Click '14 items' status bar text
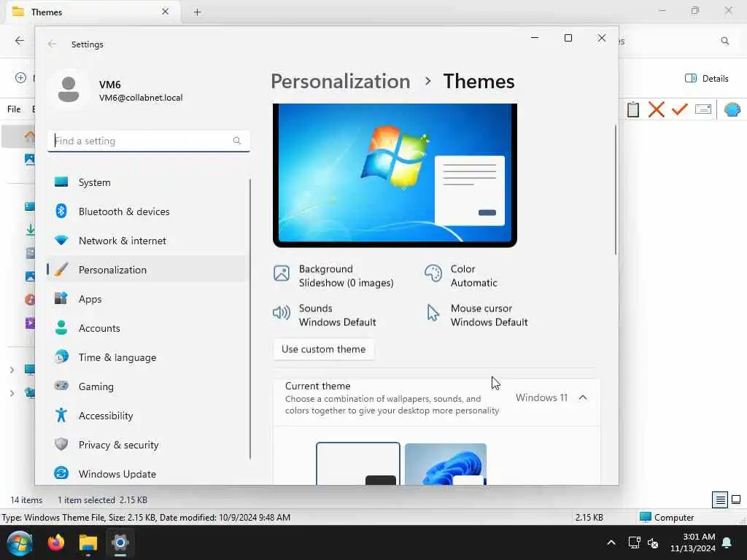This screenshot has height=560, width=747. (27, 500)
